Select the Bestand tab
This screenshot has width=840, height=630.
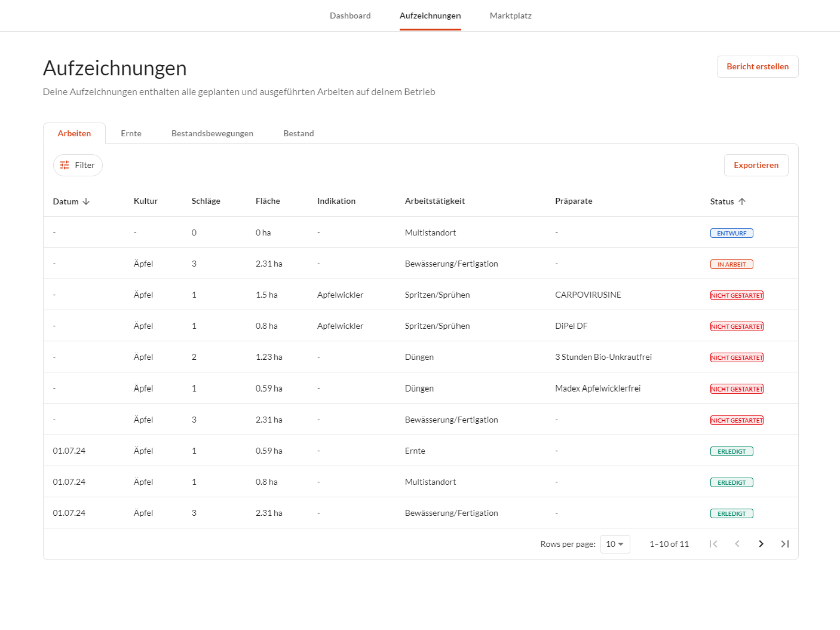298,133
